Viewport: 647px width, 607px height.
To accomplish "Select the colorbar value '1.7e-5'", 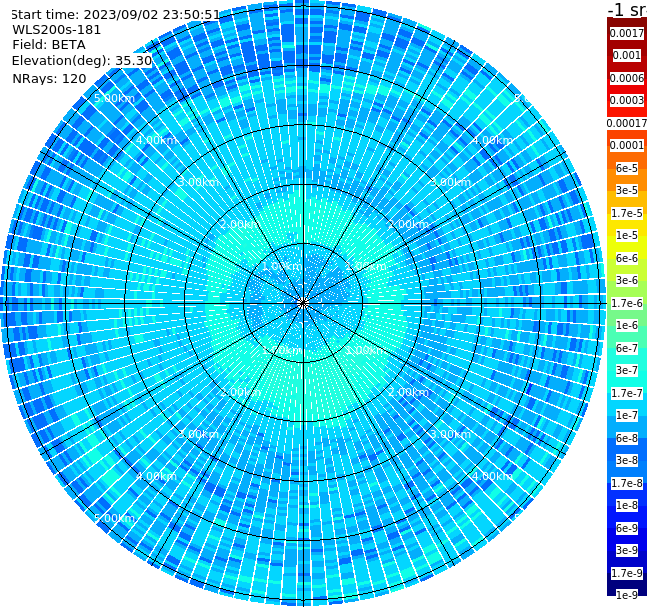I will (627, 213).
